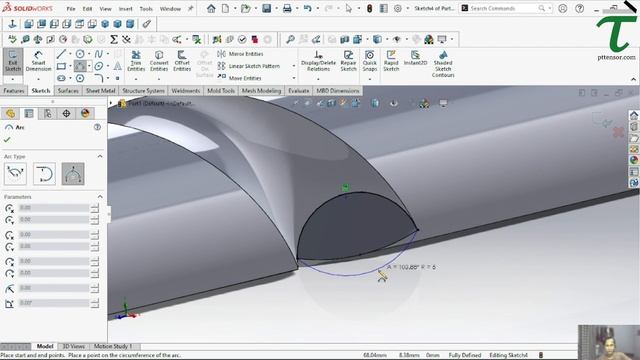Pin the menu bar with pushpin
Viewport: 640px width, 360px height.
point(190,8)
